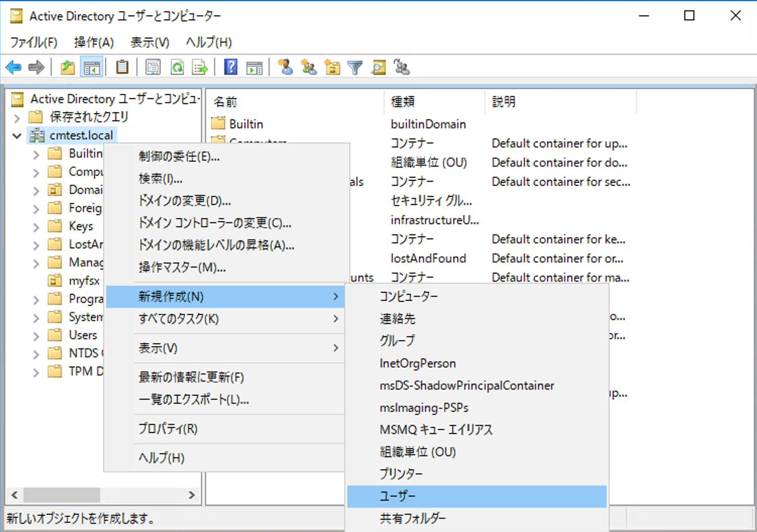Click the Active Directory root node icon

[17, 99]
